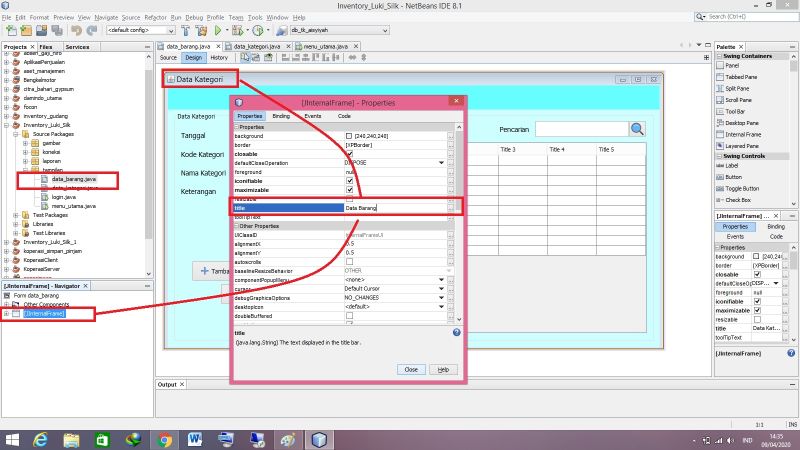
Task: Toggle maximizable in the right-side Properties panel
Action: pyautogui.click(x=757, y=310)
